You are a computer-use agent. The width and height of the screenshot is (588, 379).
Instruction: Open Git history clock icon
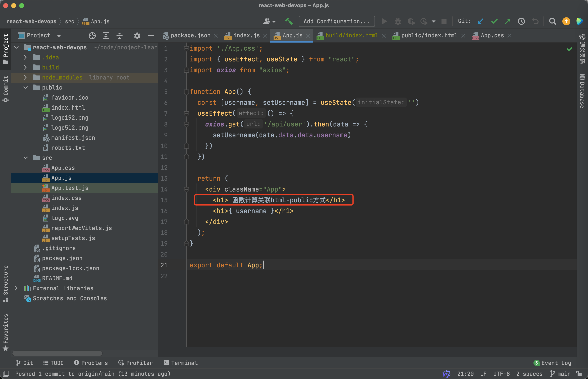(x=521, y=21)
